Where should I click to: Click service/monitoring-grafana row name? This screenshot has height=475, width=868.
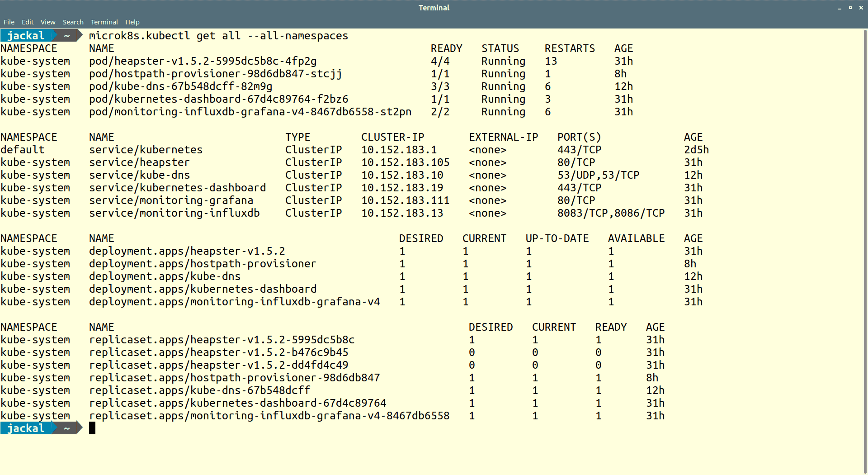pos(171,200)
